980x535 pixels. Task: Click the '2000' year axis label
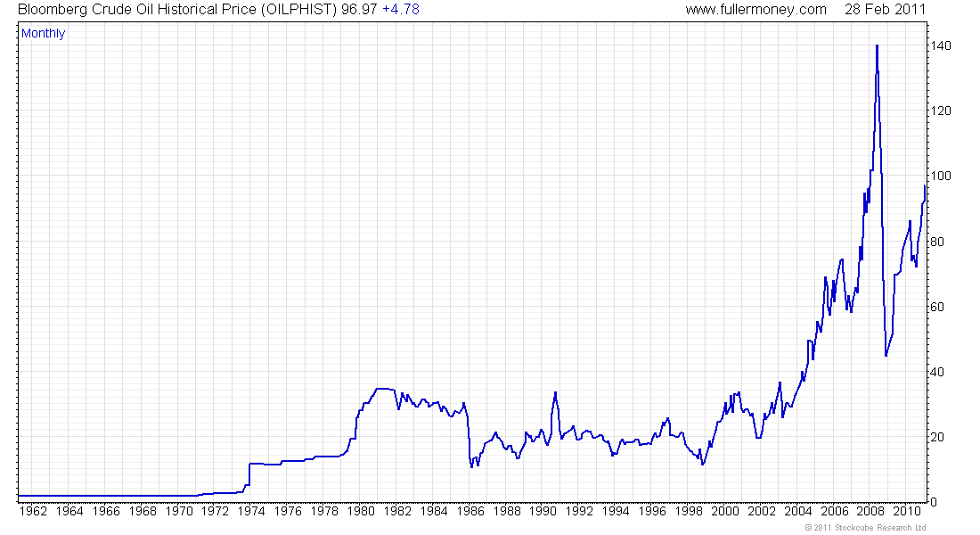coord(725,511)
